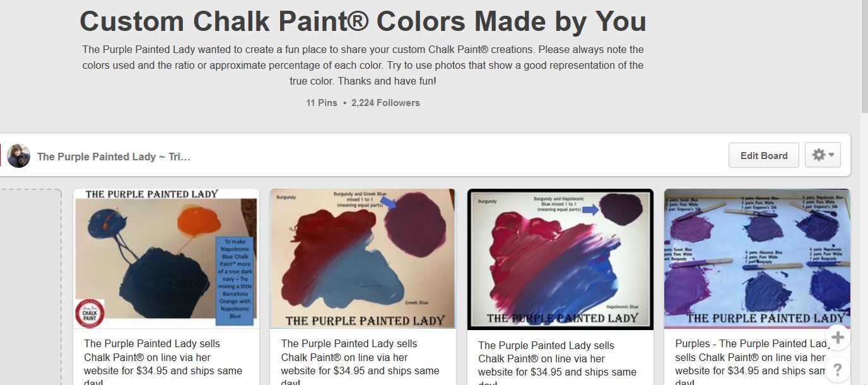Click the Purples pin description text
The height and width of the screenshot is (385, 868).
pos(752,362)
